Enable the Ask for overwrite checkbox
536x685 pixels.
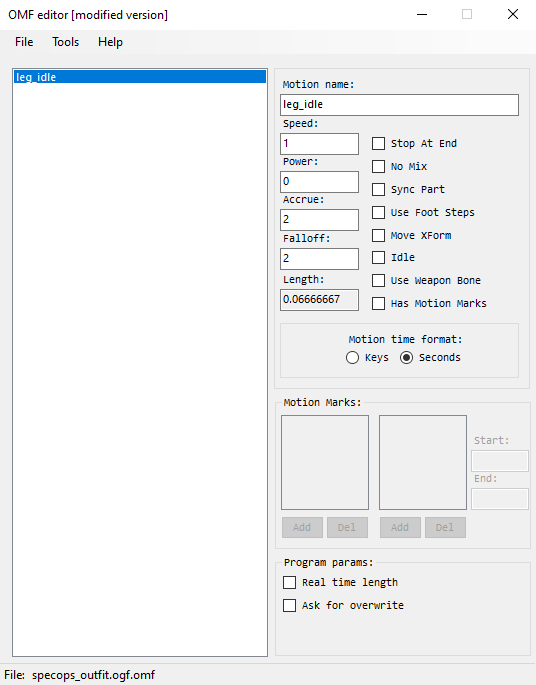289,605
